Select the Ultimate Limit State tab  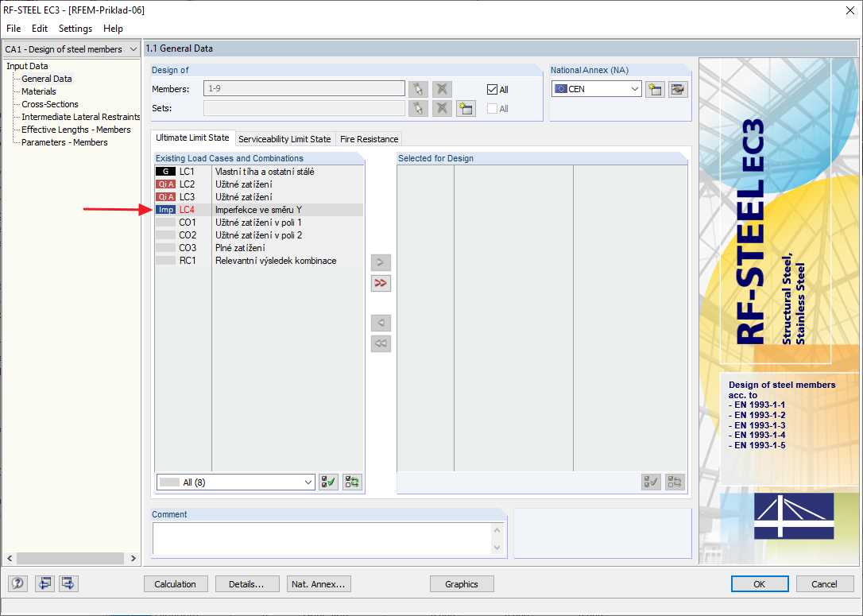[x=192, y=138]
